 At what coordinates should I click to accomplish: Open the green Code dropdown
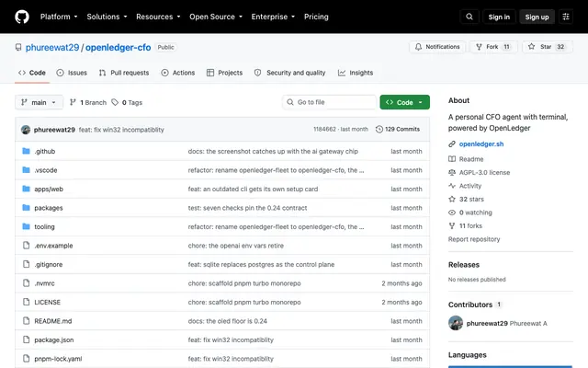pos(404,102)
